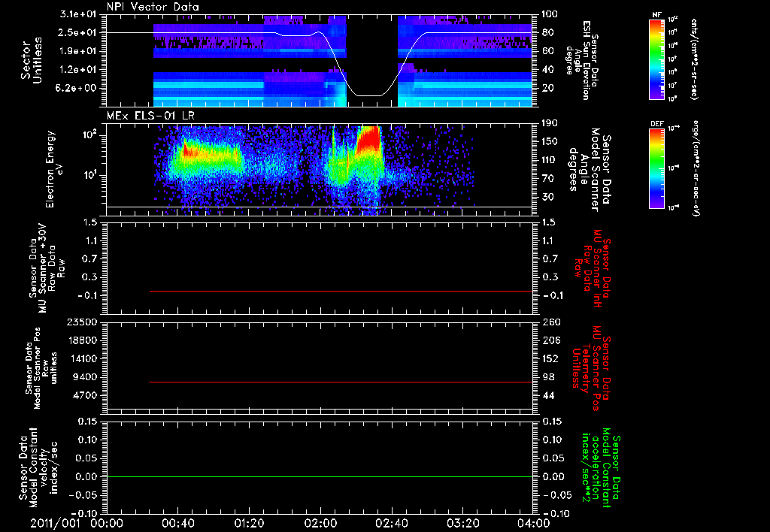Click the 110 scanner angle tick
Screen dimensions: 770x532
click(550, 160)
